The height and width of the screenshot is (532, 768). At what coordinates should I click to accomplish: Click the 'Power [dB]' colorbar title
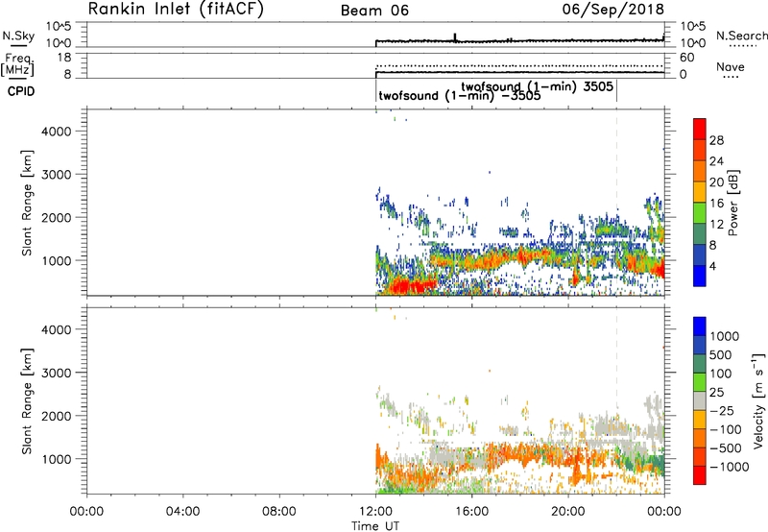pyautogui.click(x=732, y=203)
